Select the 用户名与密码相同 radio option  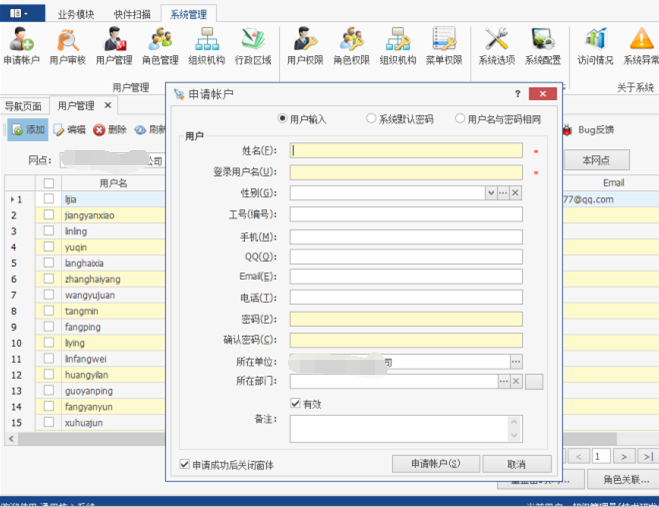click(460, 118)
